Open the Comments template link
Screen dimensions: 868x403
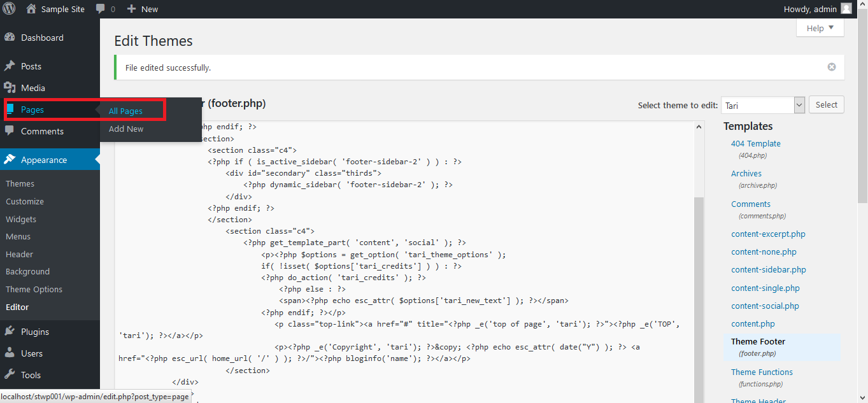tap(751, 204)
